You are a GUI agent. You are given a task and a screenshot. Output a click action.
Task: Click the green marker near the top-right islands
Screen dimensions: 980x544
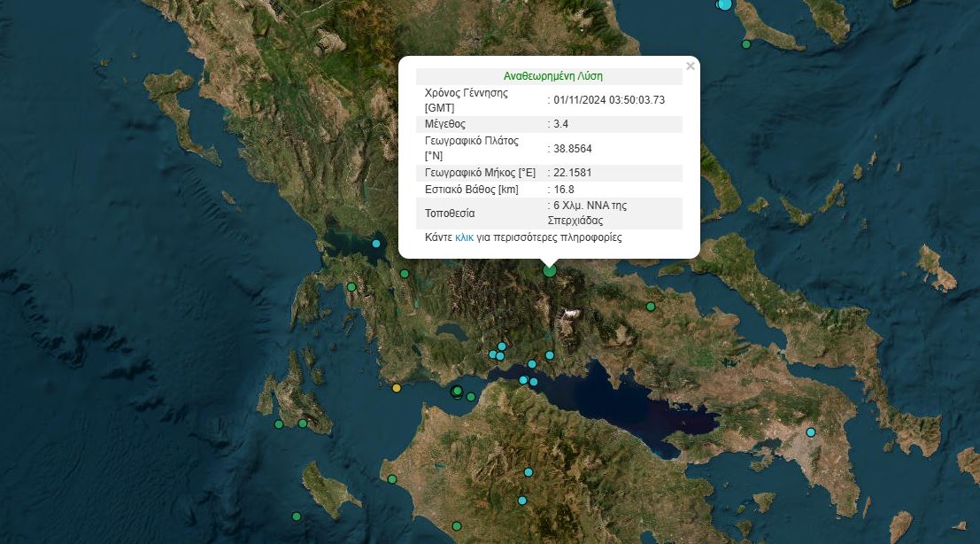click(x=746, y=44)
